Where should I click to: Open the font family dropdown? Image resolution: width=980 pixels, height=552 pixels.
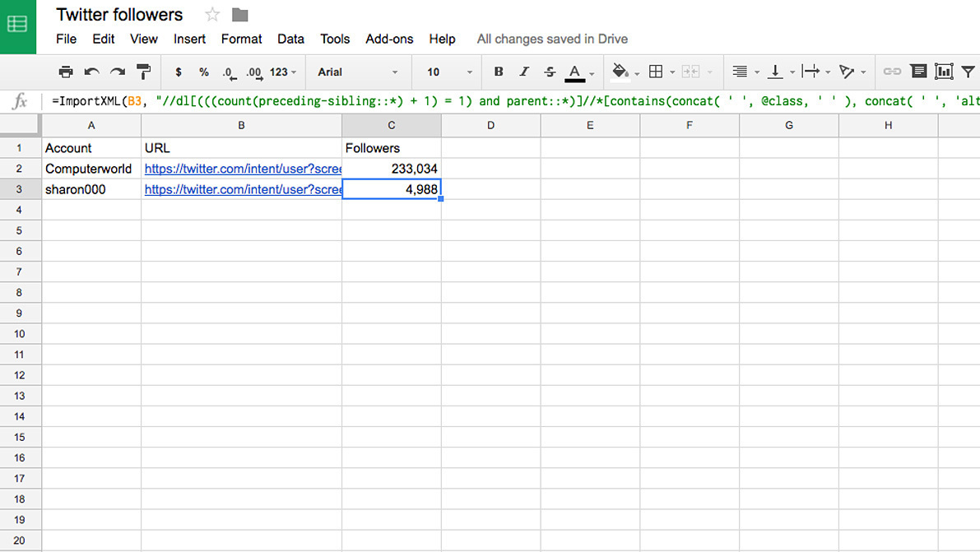[358, 72]
